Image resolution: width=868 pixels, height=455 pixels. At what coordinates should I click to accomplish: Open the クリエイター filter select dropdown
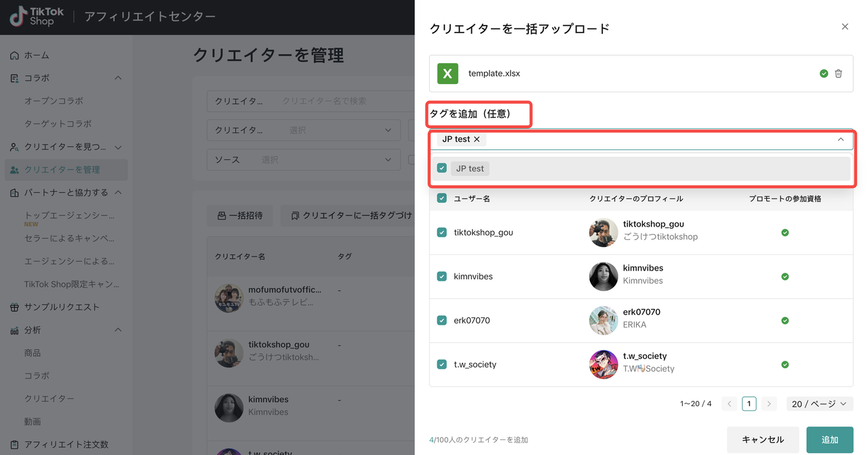[303, 130]
